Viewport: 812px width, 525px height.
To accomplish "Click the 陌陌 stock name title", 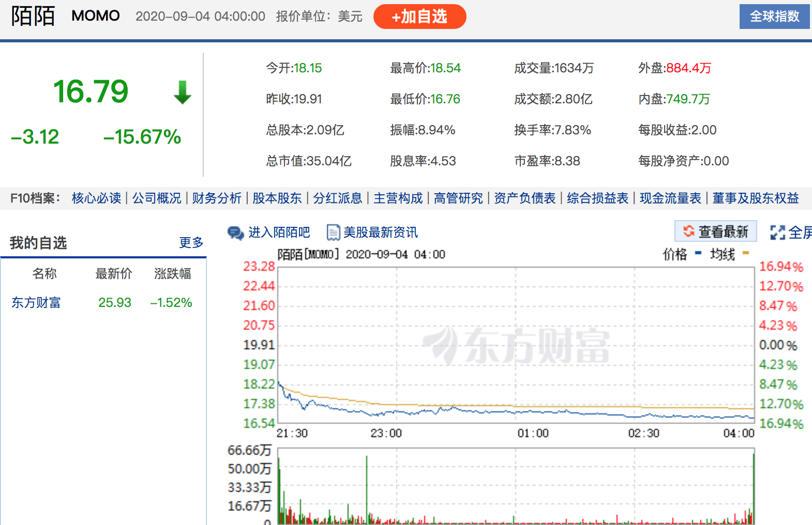I will tap(33, 16).
